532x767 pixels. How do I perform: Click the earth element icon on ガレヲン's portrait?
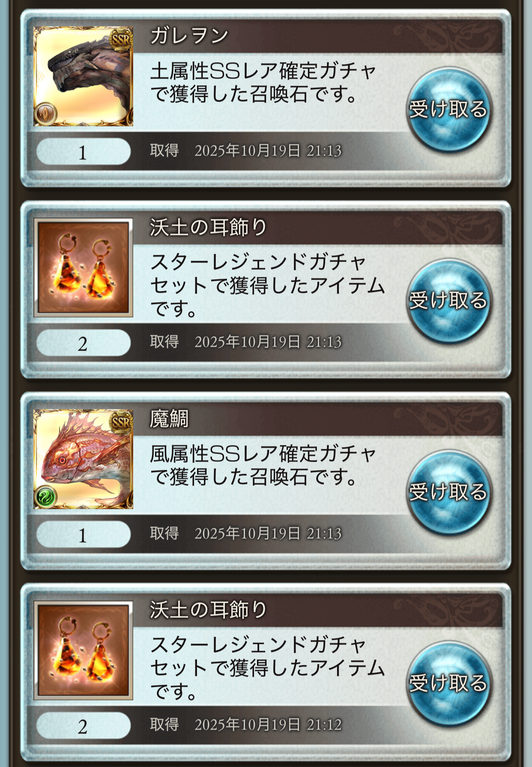click(45, 114)
